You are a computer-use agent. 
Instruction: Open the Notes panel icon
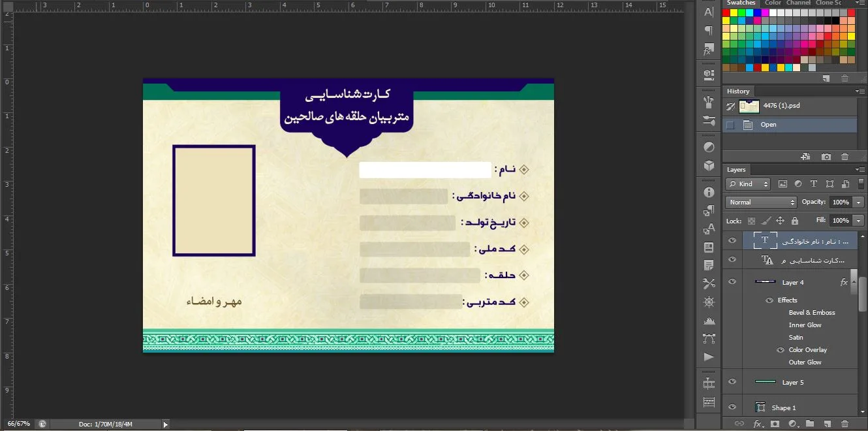(x=709, y=265)
